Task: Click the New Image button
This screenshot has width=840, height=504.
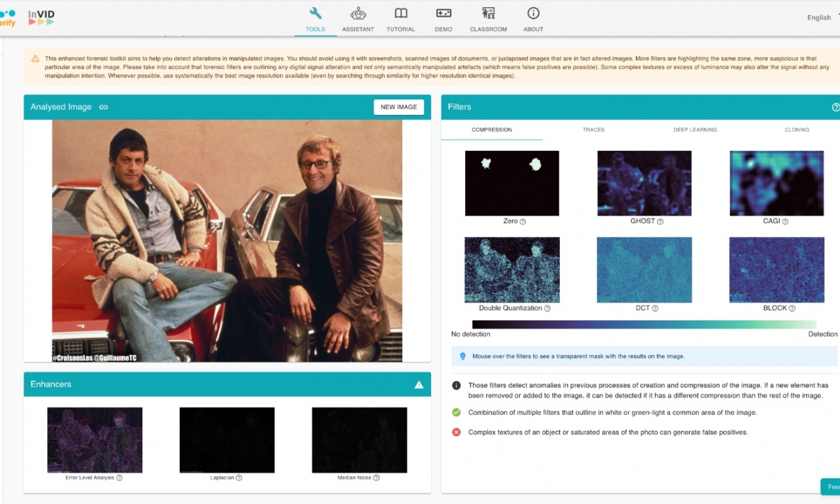Action: coord(398,106)
